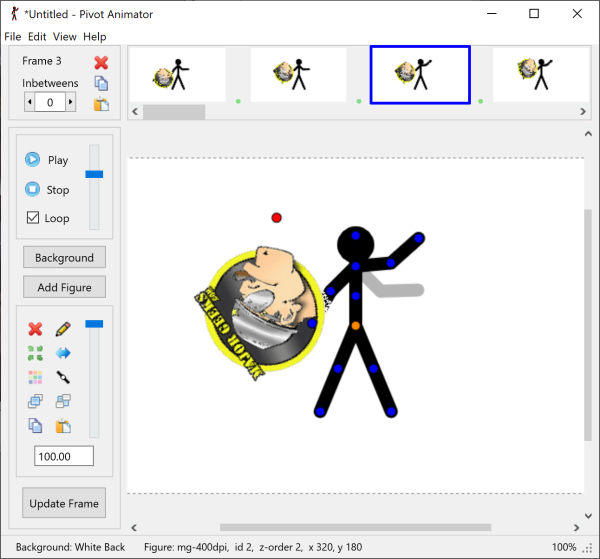Open figure color palette icon
Image resolution: width=600 pixels, height=559 pixels.
(x=35, y=377)
